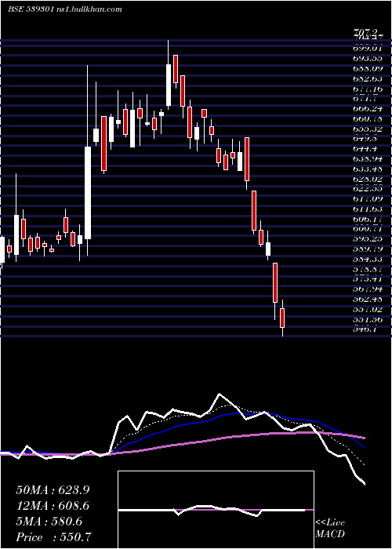Select the 589.79 price axis label
392x549 pixels.
coord(368,249)
